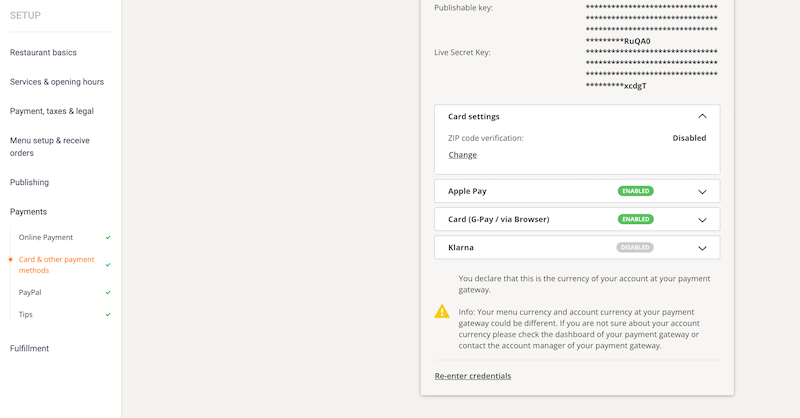Go to Services & opening hours
Viewport: 800px width, 418px height.
(x=57, y=82)
